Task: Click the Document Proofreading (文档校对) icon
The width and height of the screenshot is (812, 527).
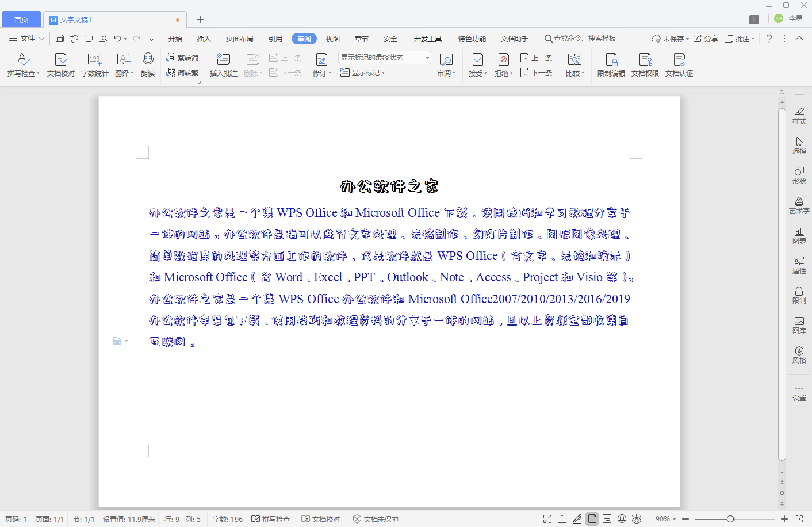Action: point(61,59)
